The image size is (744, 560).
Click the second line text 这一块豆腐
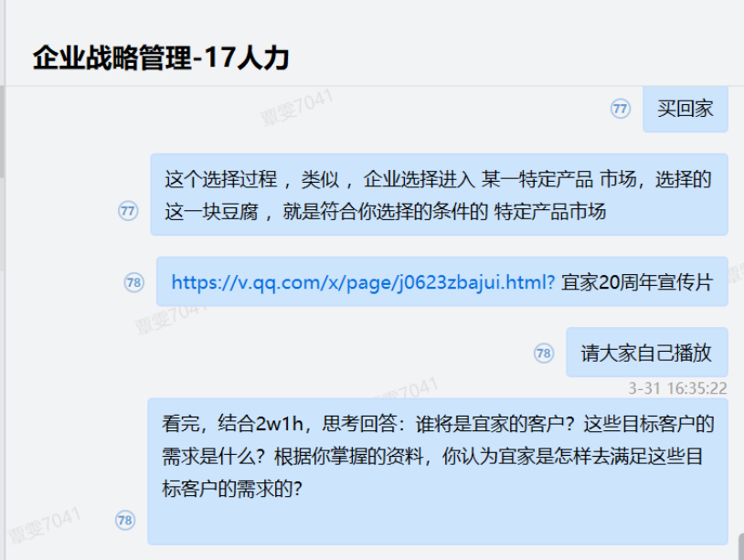211,211
